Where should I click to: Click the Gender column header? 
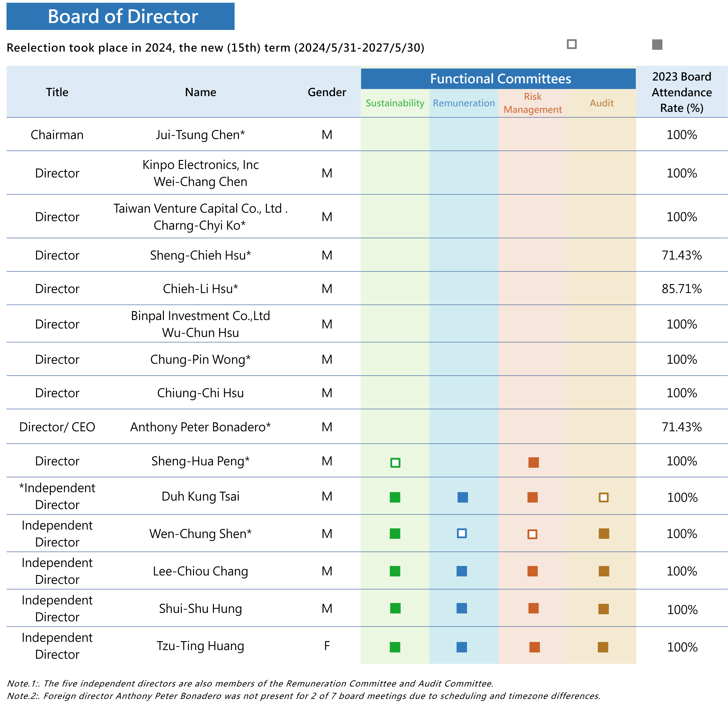[x=327, y=92]
